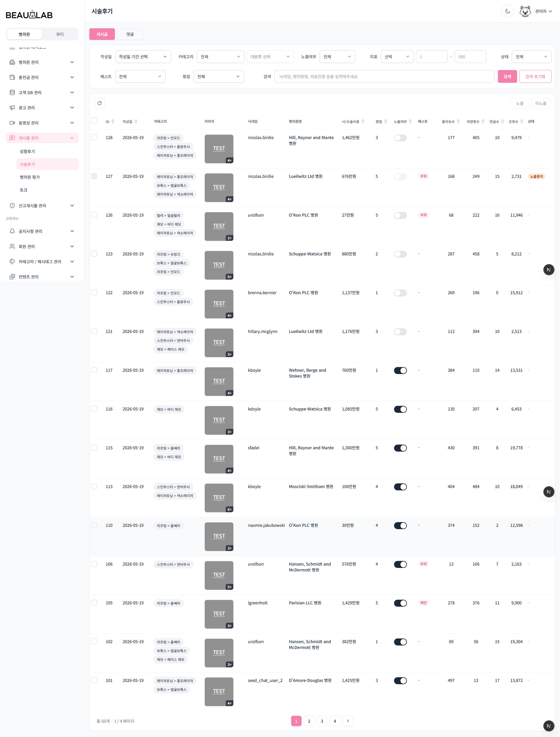Open 평점 filter dropdown

(x=219, y=76)
